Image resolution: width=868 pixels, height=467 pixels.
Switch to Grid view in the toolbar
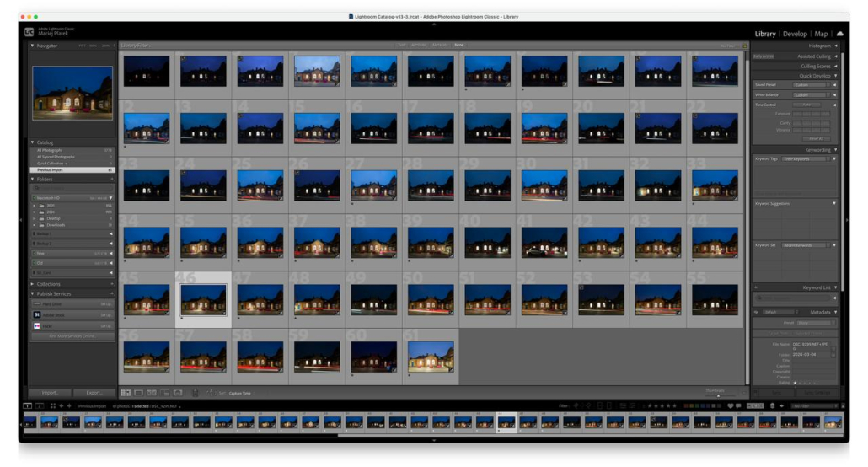pyautogui.click(x=126, y=393)
